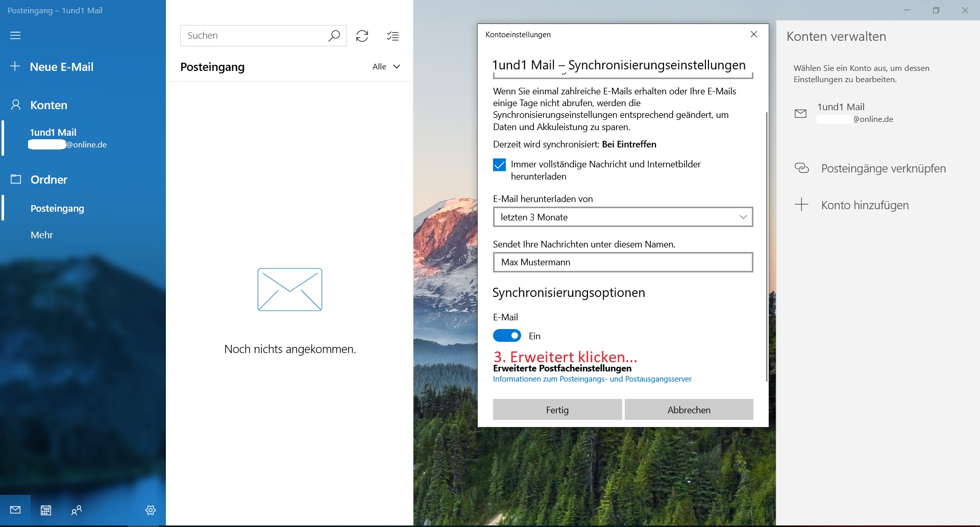Open 'letzten 3 Monate' dropdown
Screen dimensions: 980x527
623,217
